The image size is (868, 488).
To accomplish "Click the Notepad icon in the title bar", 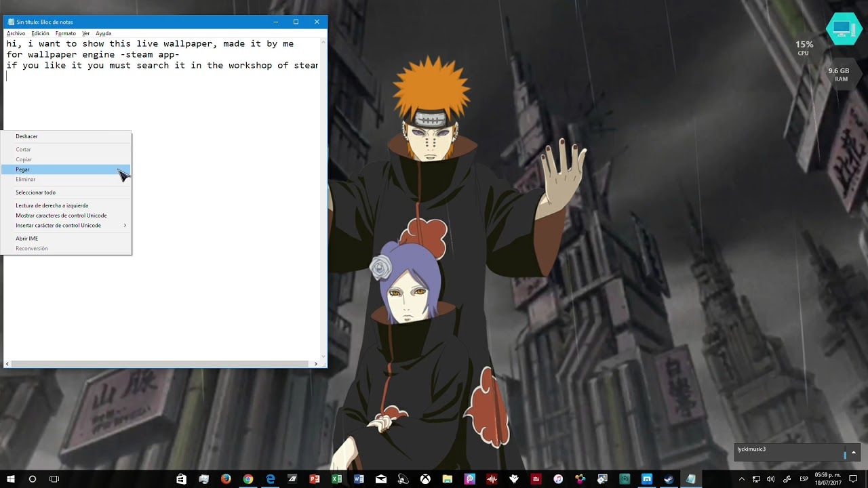I will click(11, 22).
